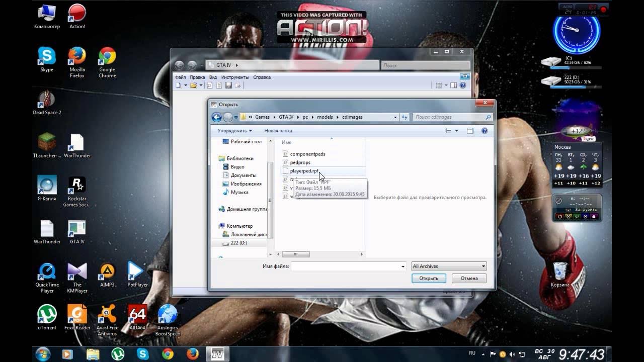Select the playerped.rpf file

300,171
